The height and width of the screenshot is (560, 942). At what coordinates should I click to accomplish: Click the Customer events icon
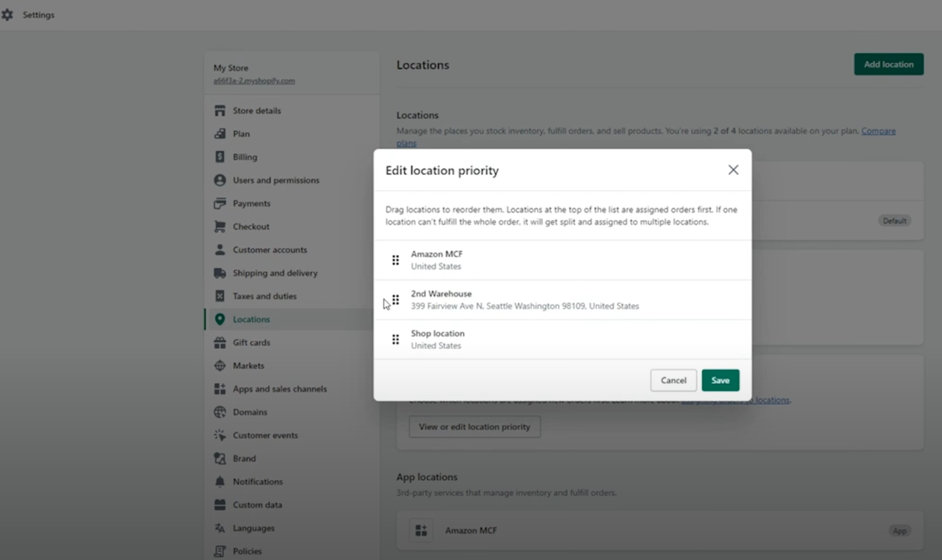coord(219,435)
